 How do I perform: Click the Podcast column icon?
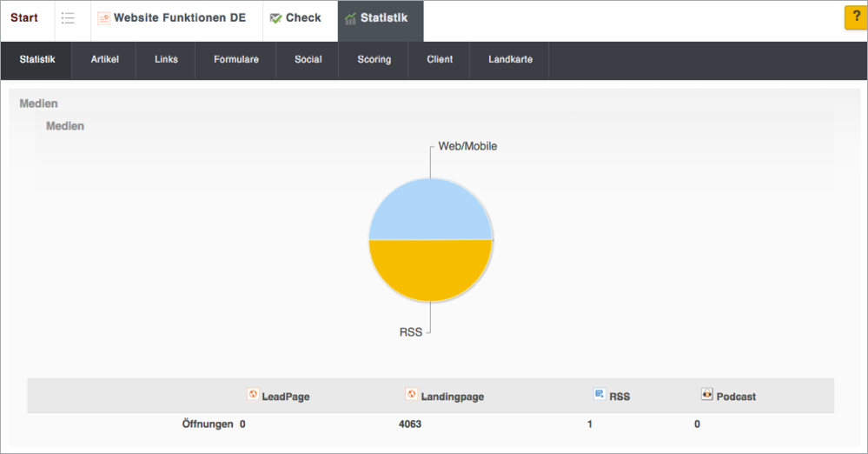coord(707,395)
